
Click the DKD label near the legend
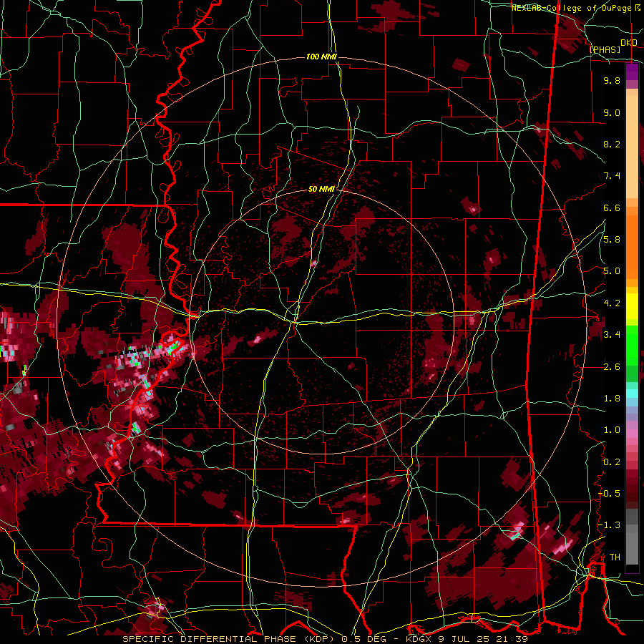click(x=629, y=43)
